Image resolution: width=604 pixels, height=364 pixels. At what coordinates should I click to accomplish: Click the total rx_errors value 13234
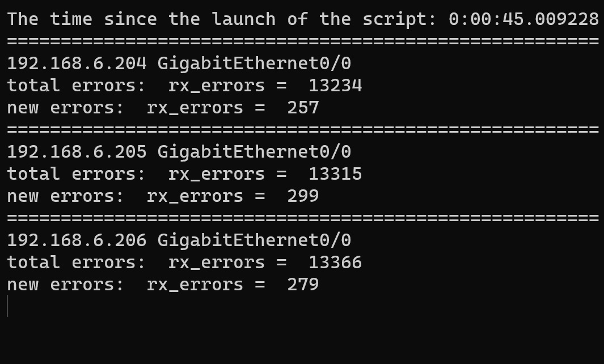click(336, 86)
